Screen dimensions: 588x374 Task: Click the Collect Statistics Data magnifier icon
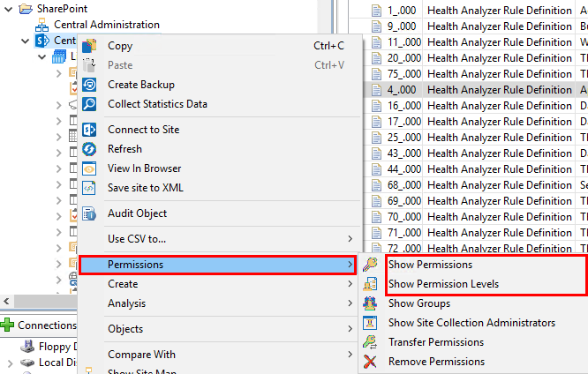click(x=89, y=104)
